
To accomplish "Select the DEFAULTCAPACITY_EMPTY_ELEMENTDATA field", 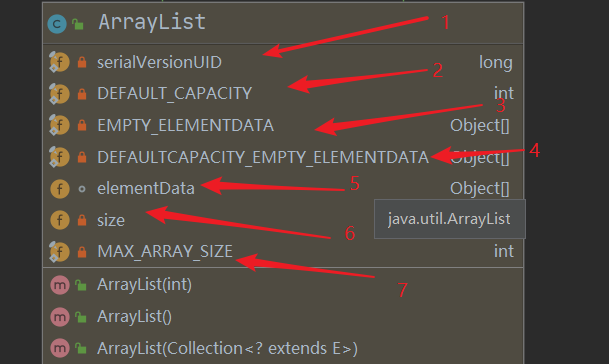I will coord(263,157).
